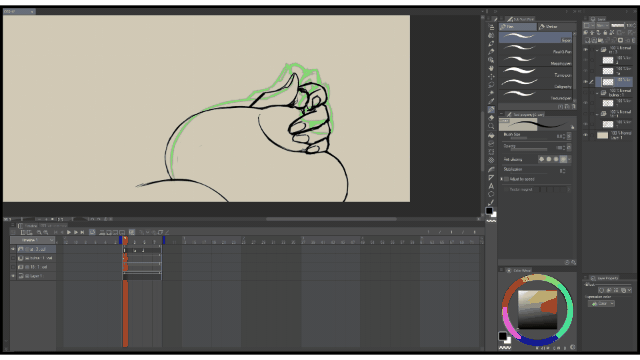Viewport: 640px width, 360px height.
Task: Open the Timeline name dropdown
Action: 32,240
